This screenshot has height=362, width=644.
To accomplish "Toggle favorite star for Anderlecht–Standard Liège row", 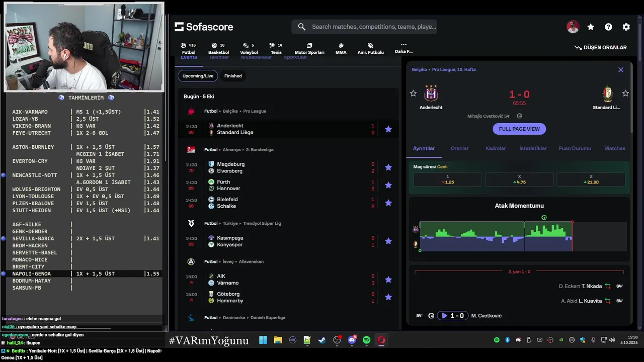I will 388,129.
